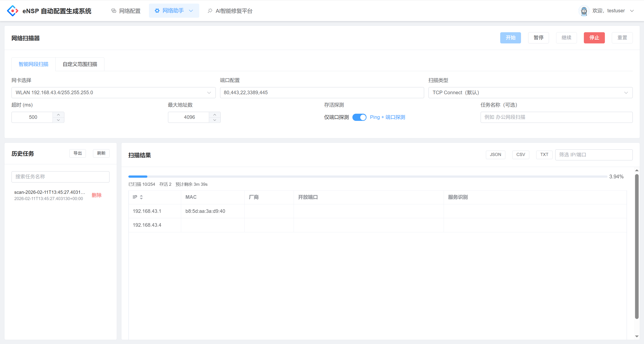
Task: Open the testuser account dropdown arrow
Action: [x=632, y=11]
